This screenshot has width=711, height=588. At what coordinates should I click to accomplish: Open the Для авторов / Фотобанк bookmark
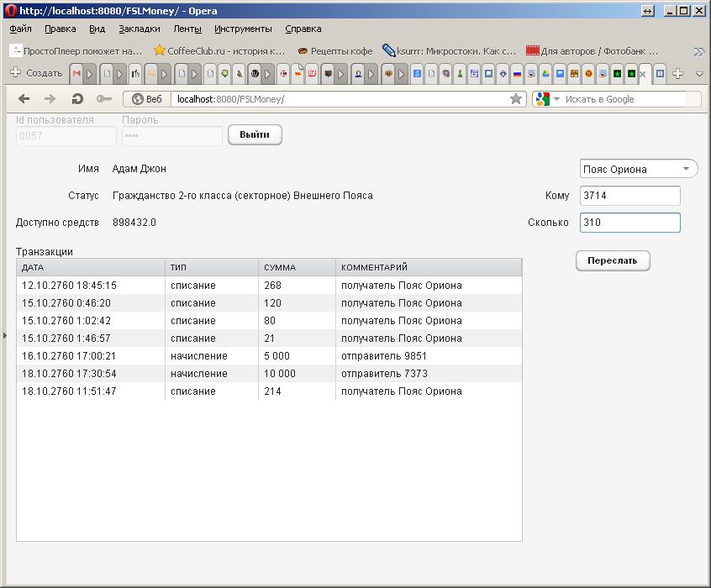pos(592,50)
